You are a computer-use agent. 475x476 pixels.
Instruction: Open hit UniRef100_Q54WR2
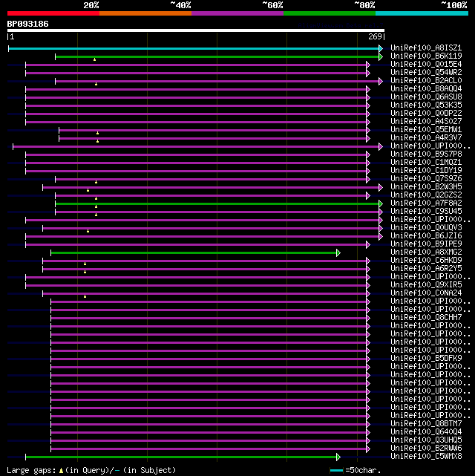pos(426,73)
